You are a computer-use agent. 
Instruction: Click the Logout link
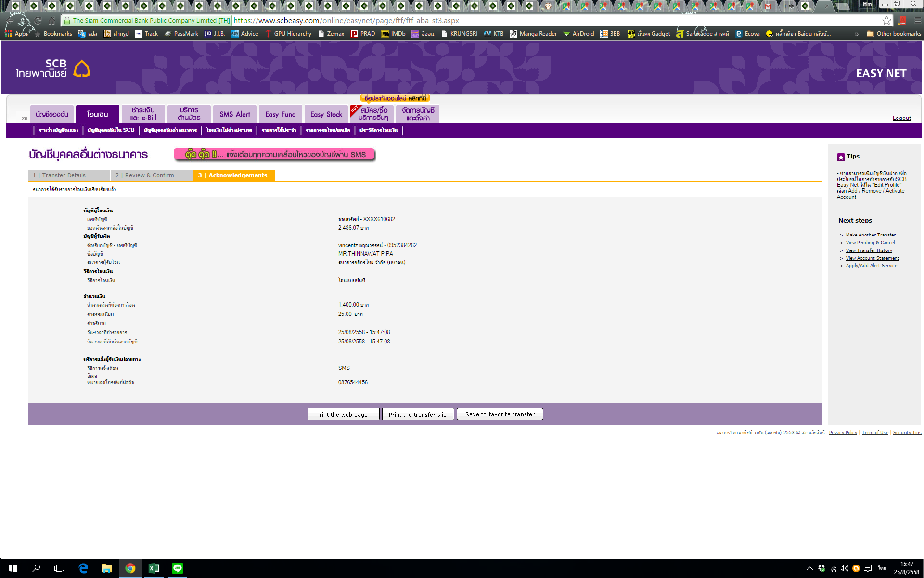(x=901, y=118)
